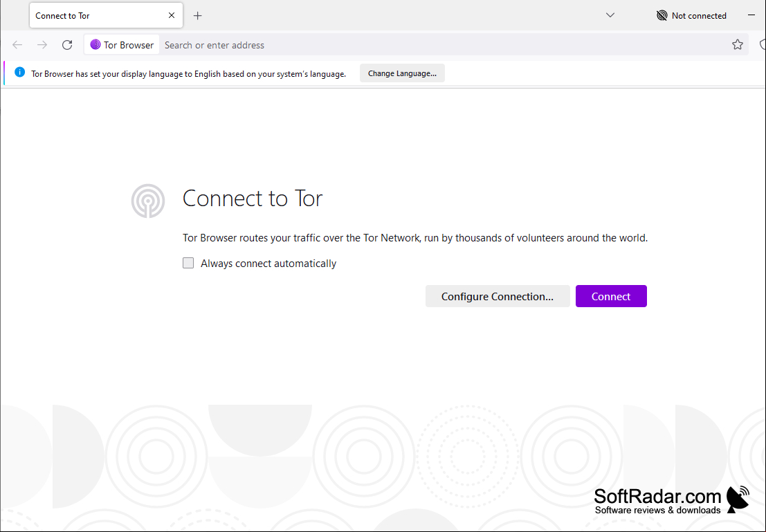The height and width of the screenshot is (532, 766).
Task: Click the Always connect automatically label text
Action: click(268, 264)
